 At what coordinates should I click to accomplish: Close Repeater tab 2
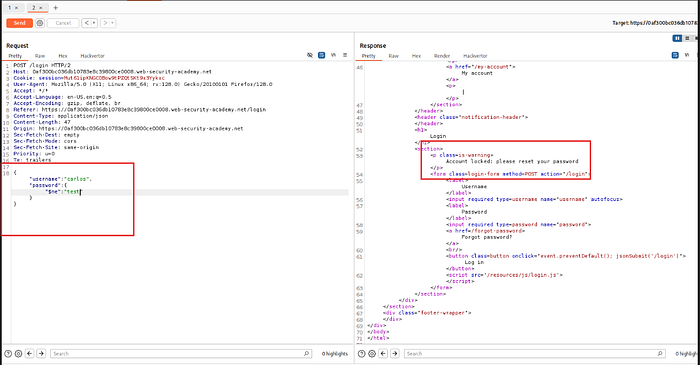41,8
